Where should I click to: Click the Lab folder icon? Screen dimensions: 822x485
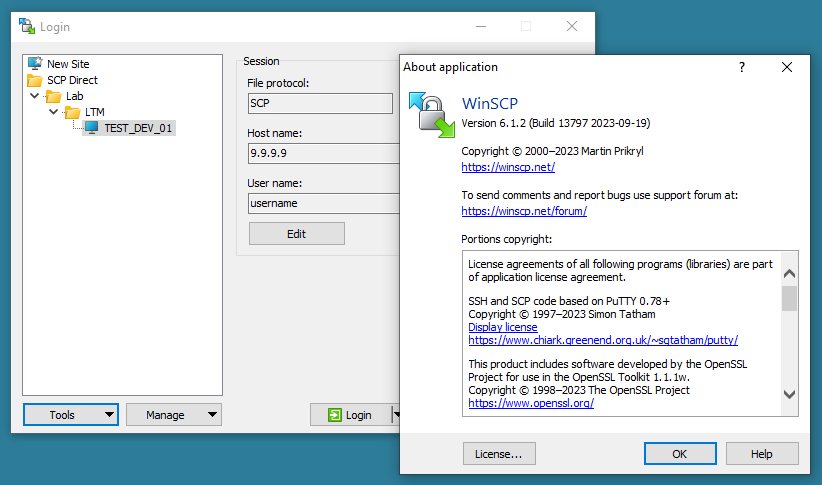[x=54, y=96]
